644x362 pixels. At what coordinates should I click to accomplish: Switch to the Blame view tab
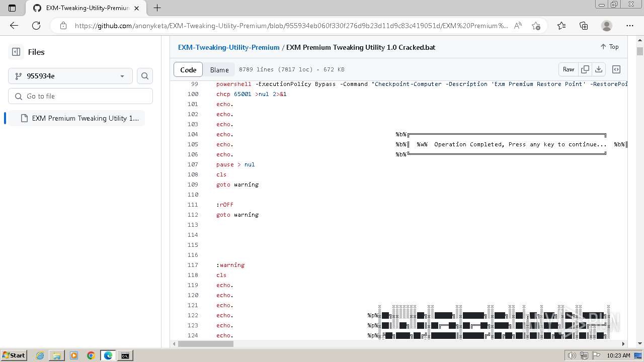tap(219, 70)
